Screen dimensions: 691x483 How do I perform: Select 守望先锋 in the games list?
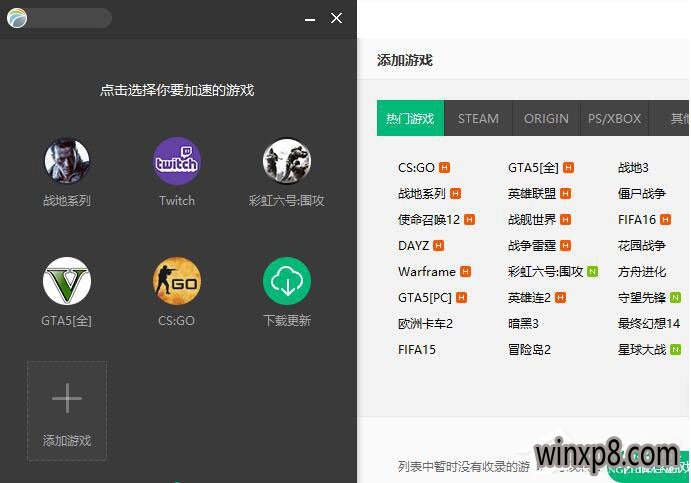[642, 297]
